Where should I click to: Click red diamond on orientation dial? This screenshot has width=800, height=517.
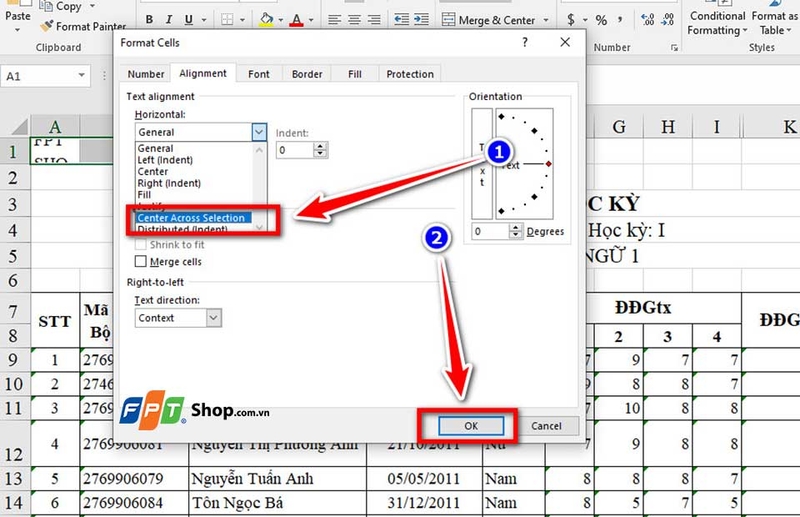pos(548,164)
